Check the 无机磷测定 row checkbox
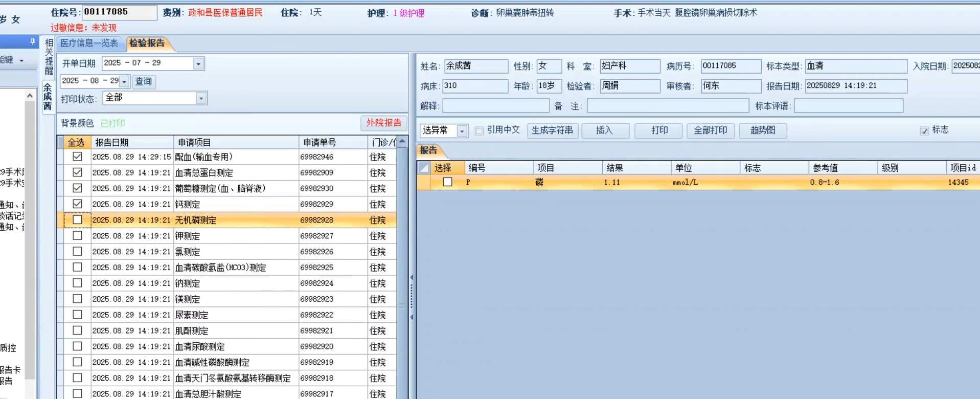The width and height of the screenshot is (980, 399). [x=77, y=220]
